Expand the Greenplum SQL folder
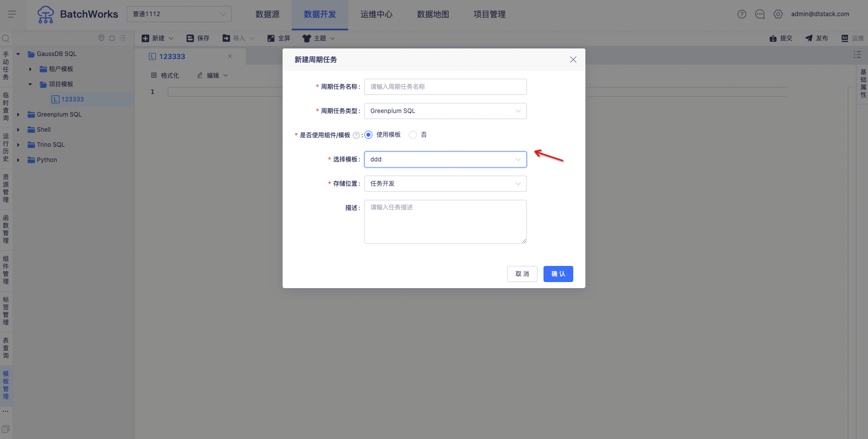Viewport: 868px width, 439px height. click(18, 115)
